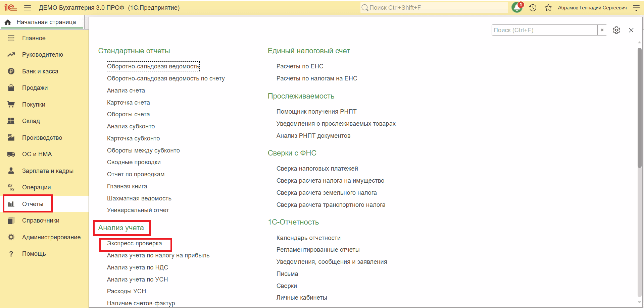The image size is (644, 308).
Task: Click the Помощь question mark icon
Action: 11,254
